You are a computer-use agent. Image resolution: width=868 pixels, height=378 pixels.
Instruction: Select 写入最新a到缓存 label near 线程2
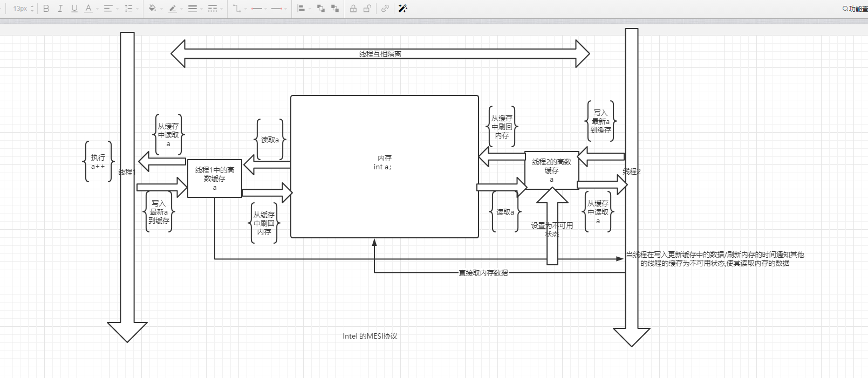coord(600,121)
